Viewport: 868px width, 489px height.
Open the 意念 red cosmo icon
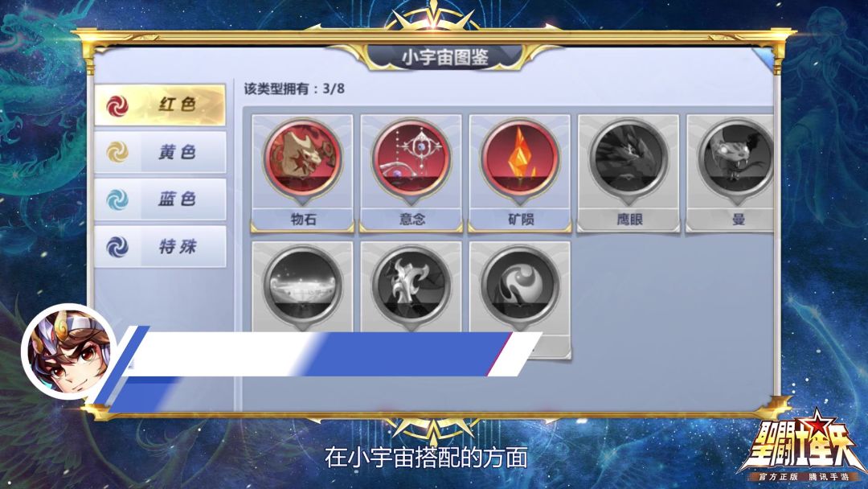point(411,158)
